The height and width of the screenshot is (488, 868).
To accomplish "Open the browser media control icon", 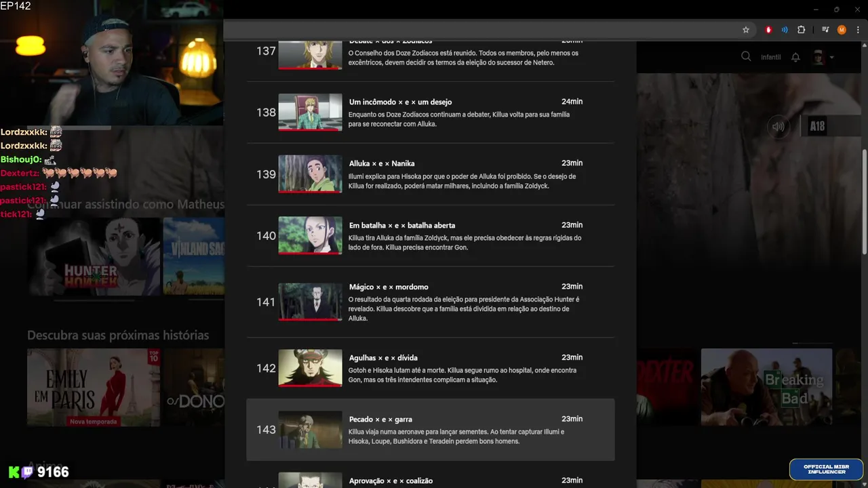I will point(825,30).
